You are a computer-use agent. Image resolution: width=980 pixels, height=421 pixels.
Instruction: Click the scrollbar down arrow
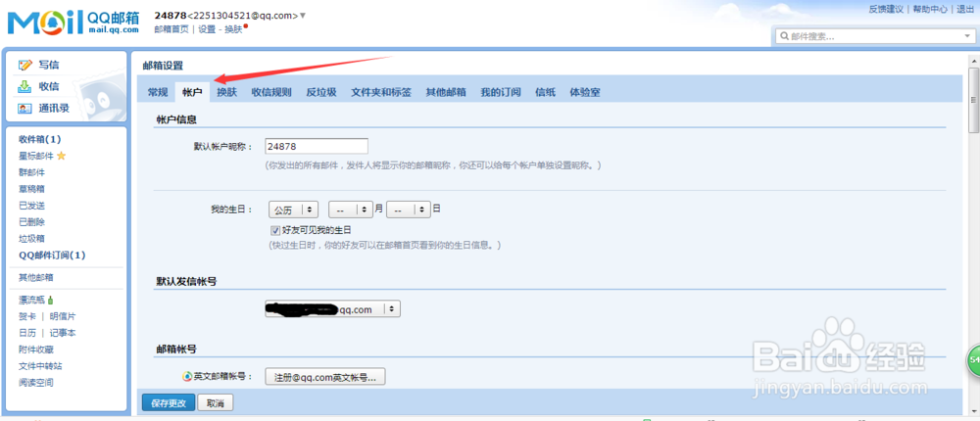click(x=974, y=410)
